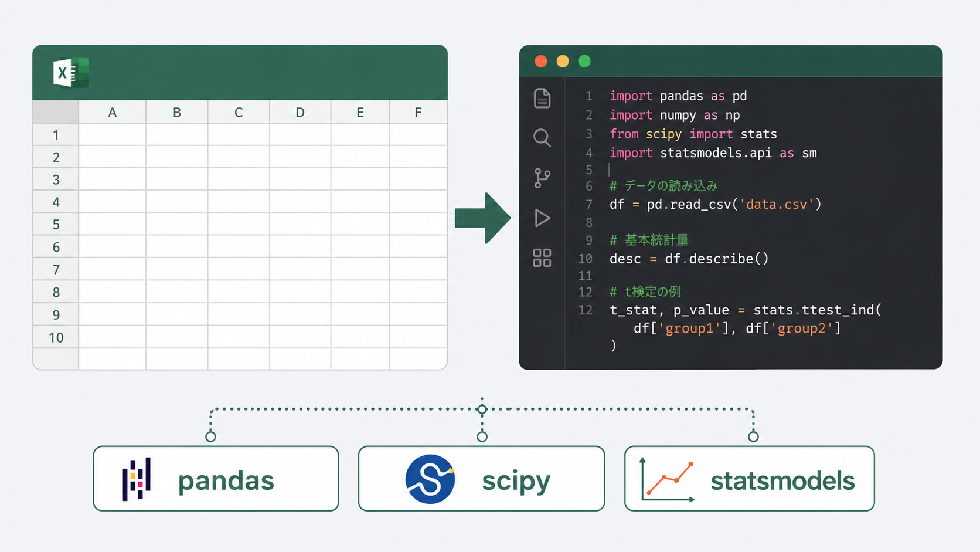Click the select-all corner of the spreadsheet
980x552 pixels.
(56, 112)
